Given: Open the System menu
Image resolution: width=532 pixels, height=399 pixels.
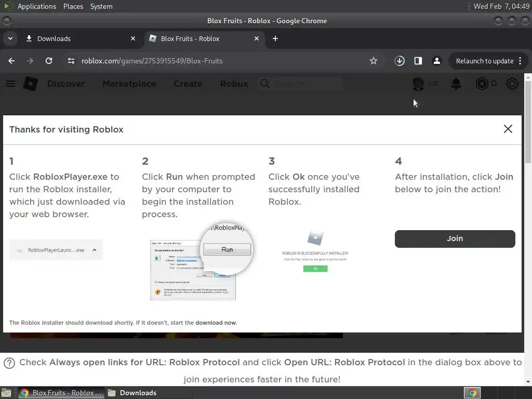Looking at the screenshot, I should pos(101,6).
